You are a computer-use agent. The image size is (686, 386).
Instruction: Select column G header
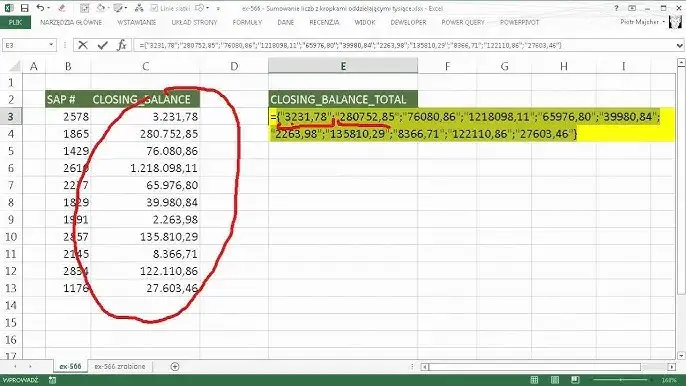tap(504, 66)
